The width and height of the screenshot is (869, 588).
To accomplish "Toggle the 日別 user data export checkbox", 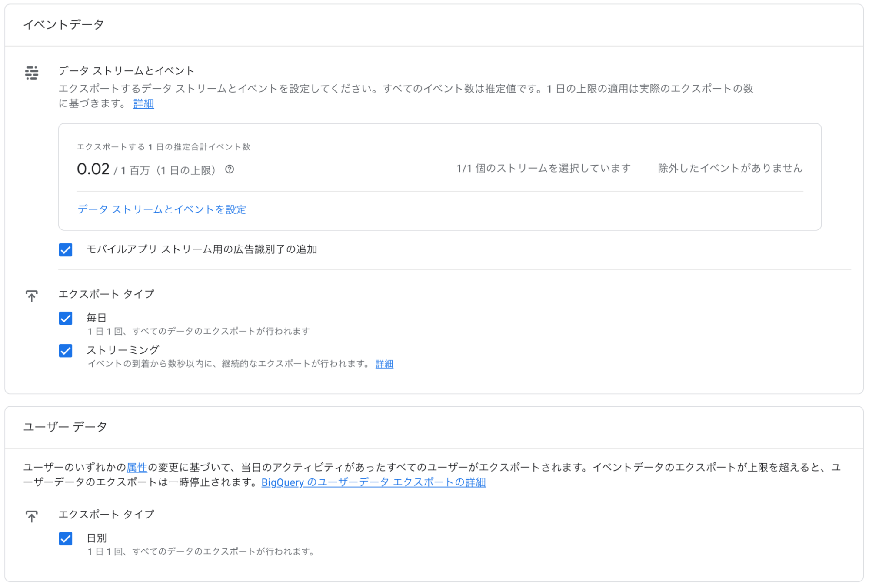I will pyautogui.click(x=66, y=539).
